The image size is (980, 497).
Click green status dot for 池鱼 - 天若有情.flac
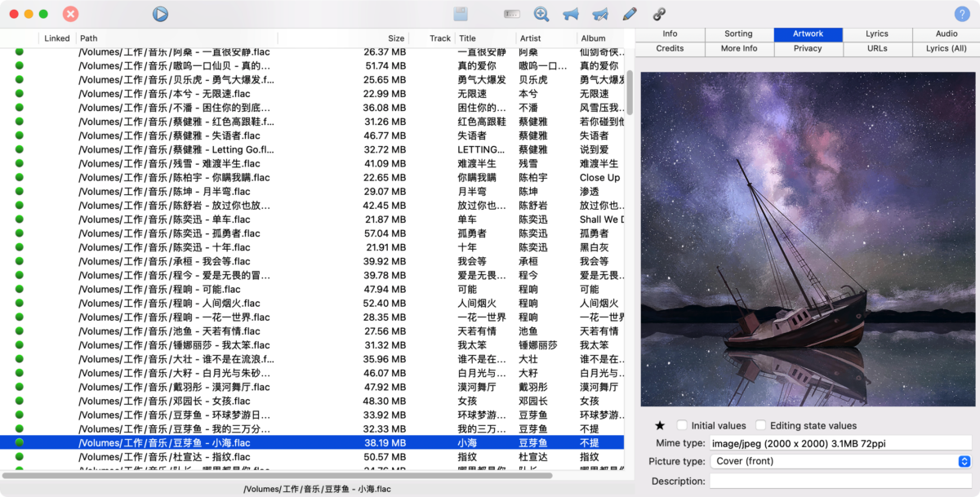[19, 331]
